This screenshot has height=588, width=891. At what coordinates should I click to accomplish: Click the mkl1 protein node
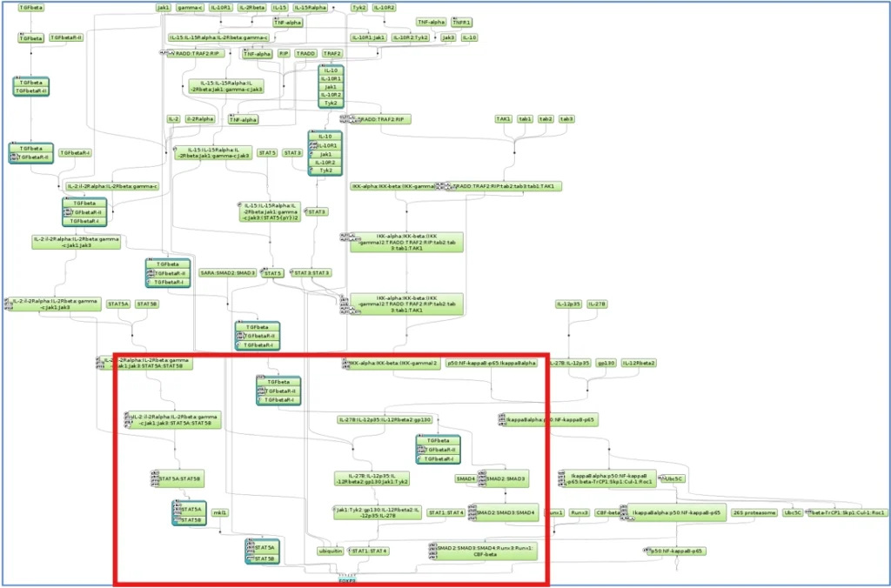pyautogui.click(x=220, y=513)
